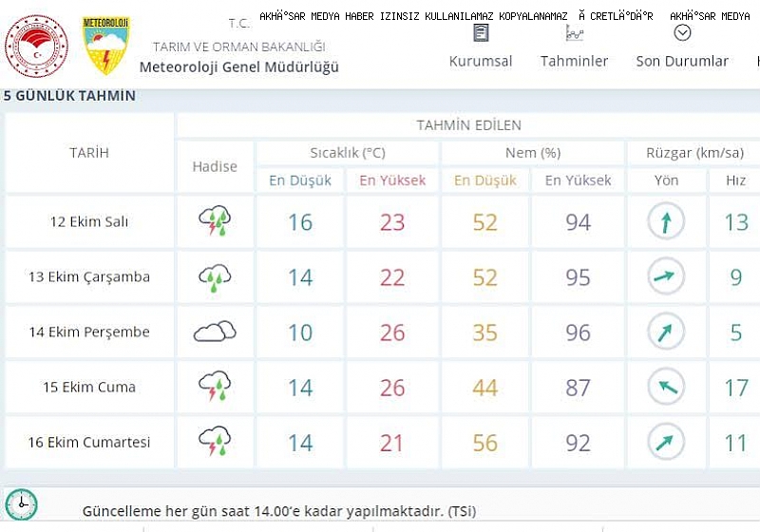Click the rain cloud icon for 13 Ekim Çarşamba
760x532 pixels.
pyautogui.click(x=215, y=277)
